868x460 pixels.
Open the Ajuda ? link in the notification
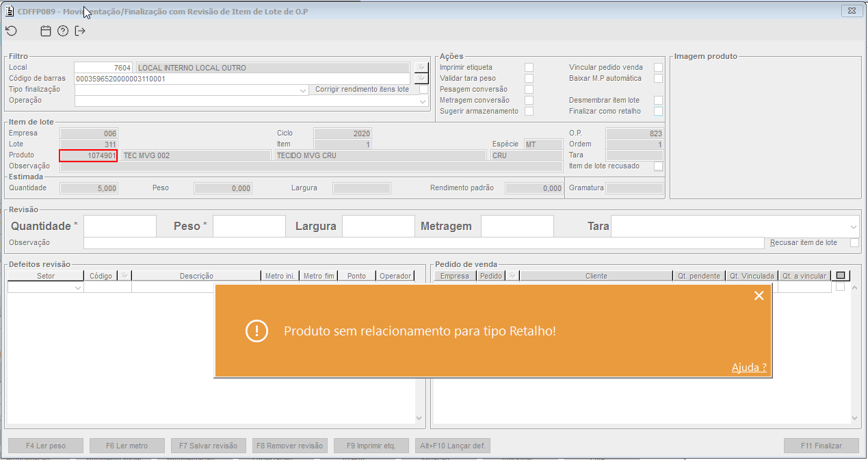coord(749,368)
